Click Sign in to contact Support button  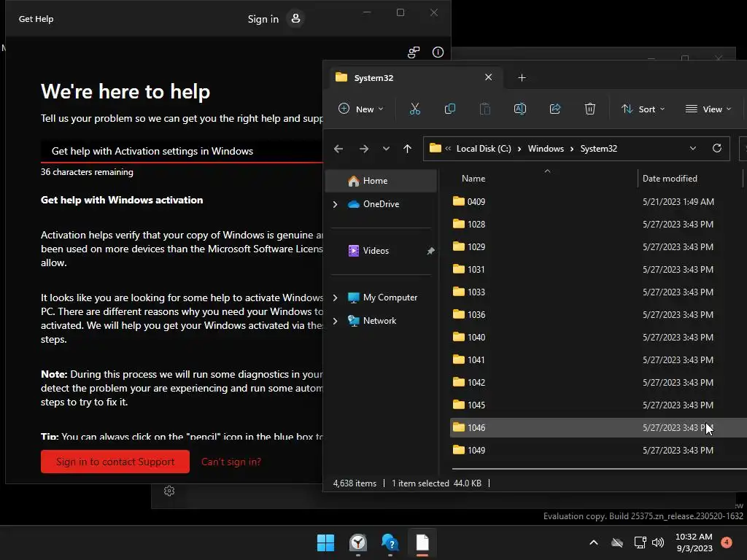pos(115,462)
